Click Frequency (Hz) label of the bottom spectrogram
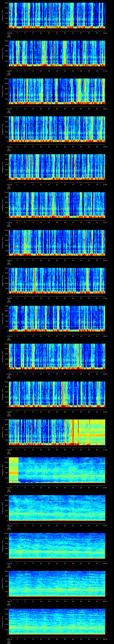114x644 pixels. point(3,621)
